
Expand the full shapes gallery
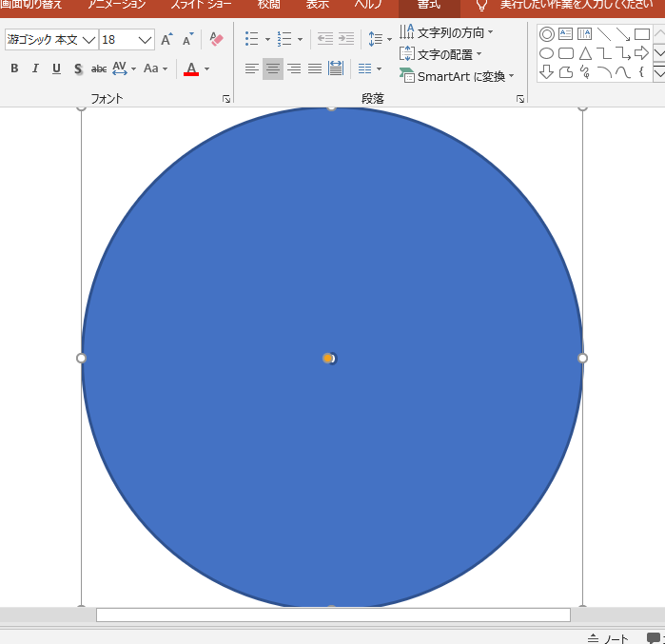pyautogui.click(x=659, y=72)
